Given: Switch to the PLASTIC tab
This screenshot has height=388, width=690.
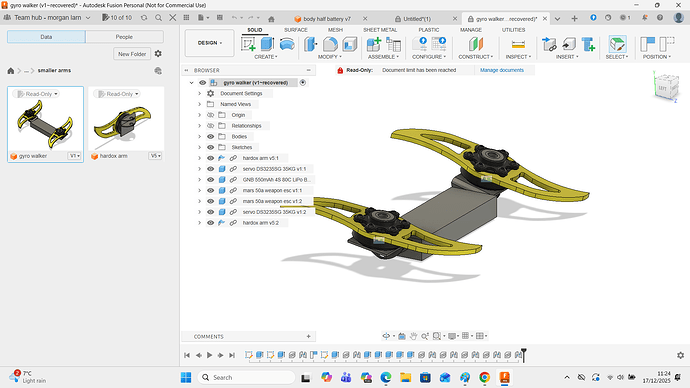Looking at the screenshot, I should pyautogui.click(x=429, y=30).
